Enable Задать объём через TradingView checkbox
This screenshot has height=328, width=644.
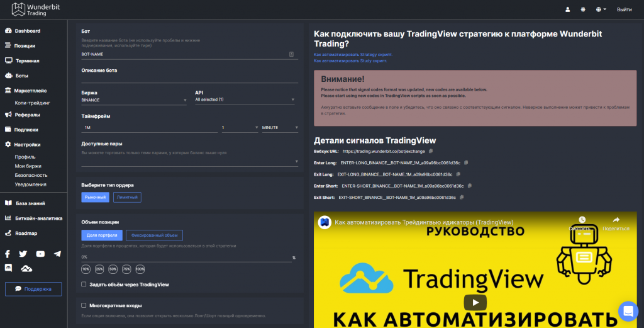(84, 284)
